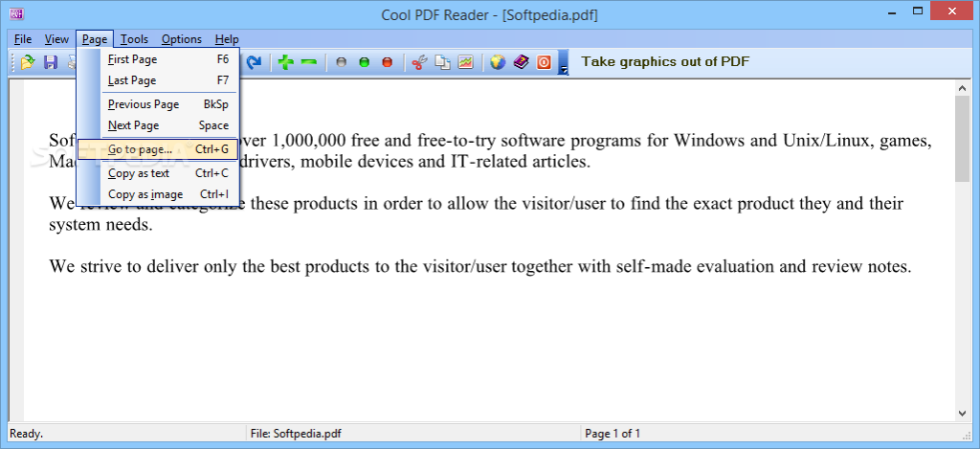
Task: Click the copy pages toolbar icon
Action: [x=442, y=62]
